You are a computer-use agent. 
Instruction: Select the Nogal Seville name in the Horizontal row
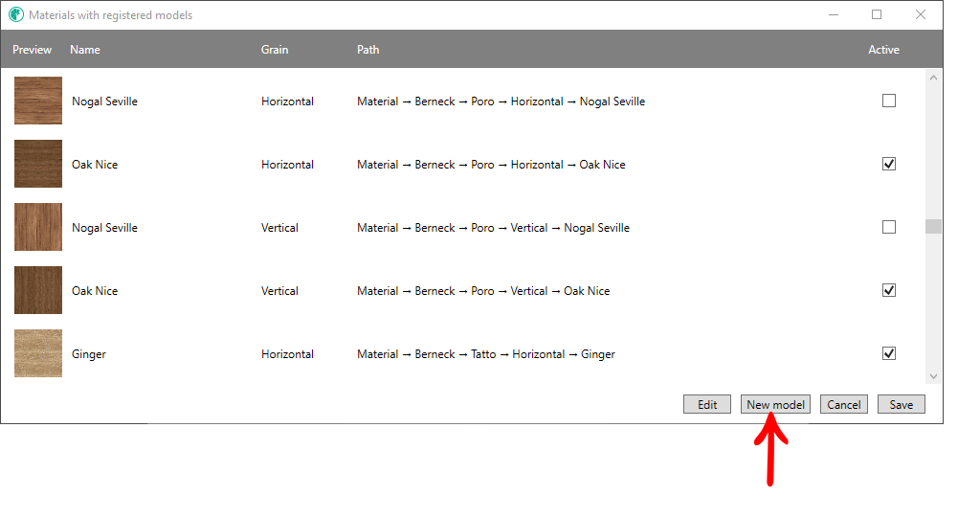point(104,101)
